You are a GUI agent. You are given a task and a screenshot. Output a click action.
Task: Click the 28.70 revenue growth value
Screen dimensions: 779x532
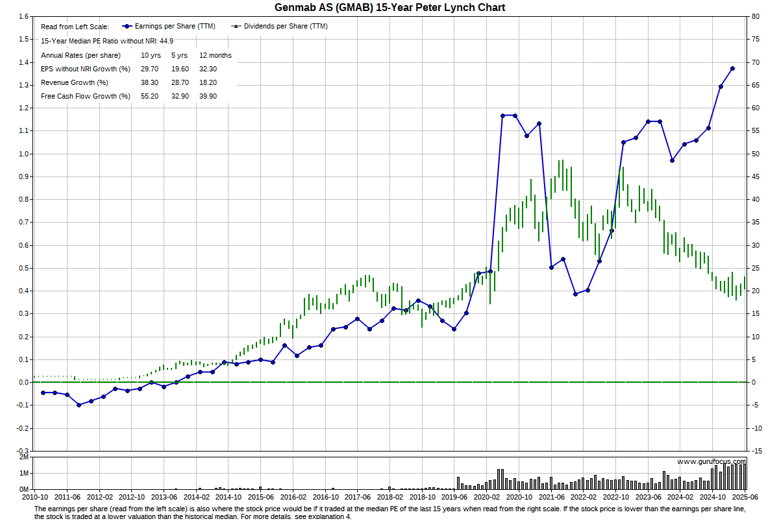180,82
